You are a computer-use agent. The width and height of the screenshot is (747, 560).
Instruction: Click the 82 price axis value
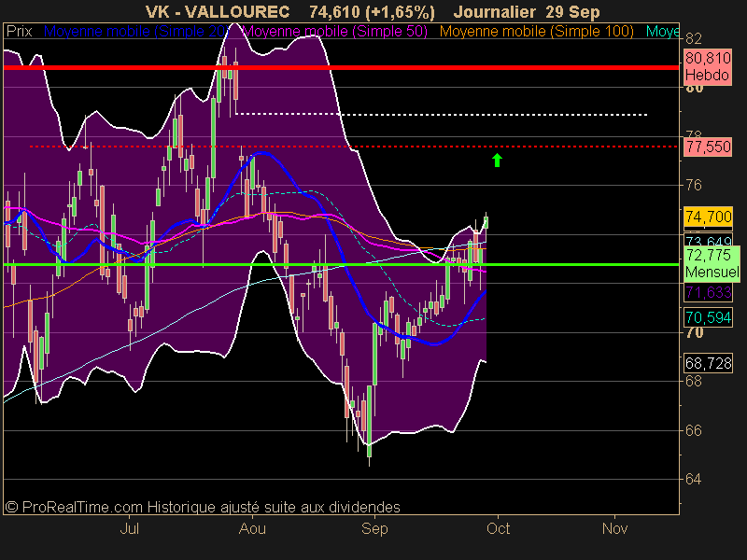[694, 38]
